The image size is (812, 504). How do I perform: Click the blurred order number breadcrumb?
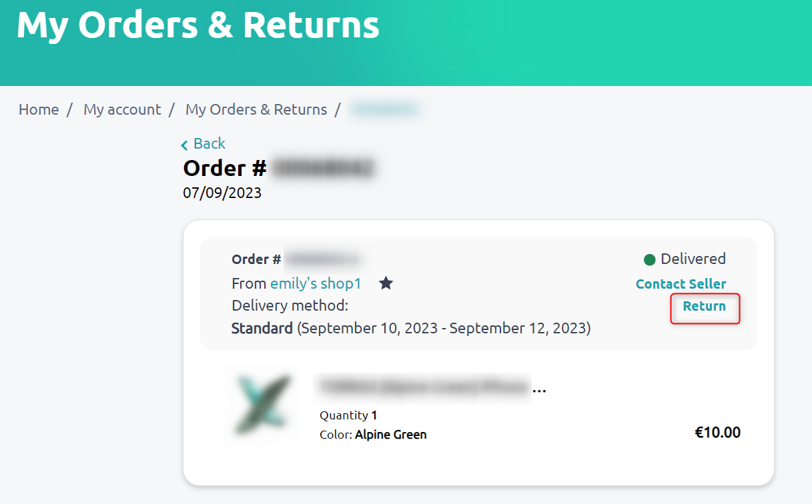point(385,109)
